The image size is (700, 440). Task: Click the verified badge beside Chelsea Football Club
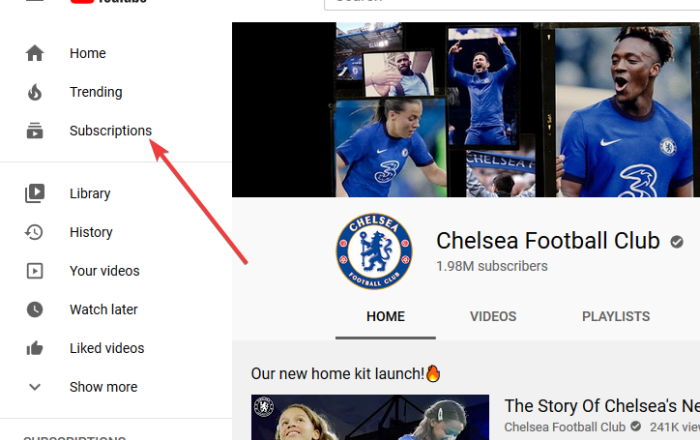click(676, 242)
